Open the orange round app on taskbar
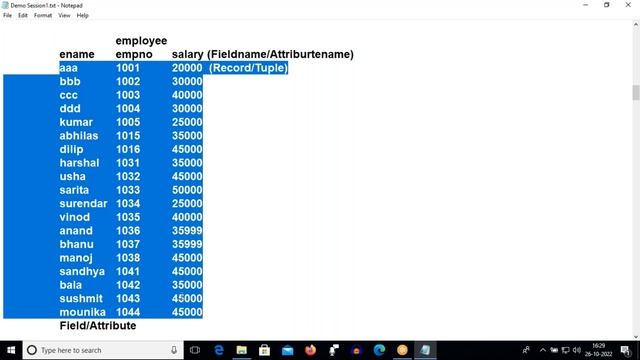 (402, 350)
